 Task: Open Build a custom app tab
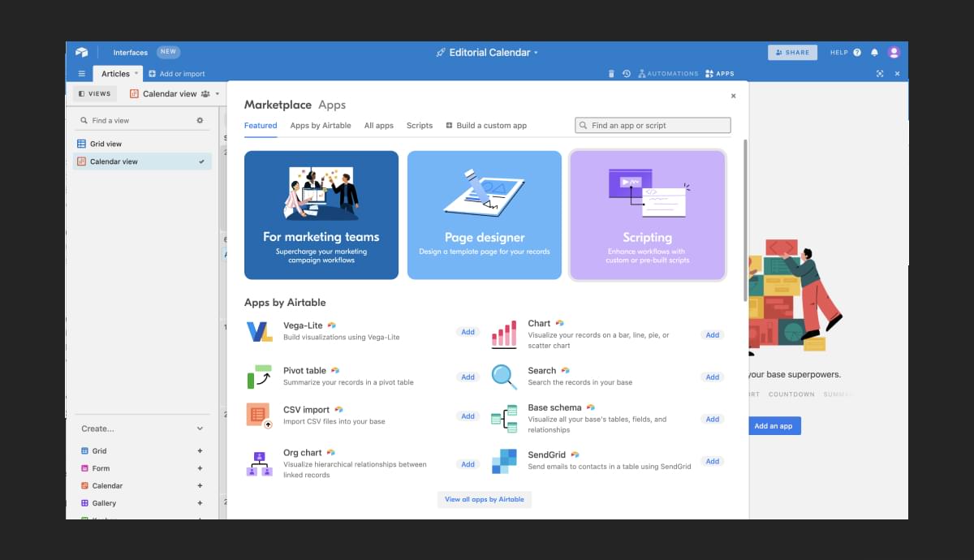click(486, 126)
